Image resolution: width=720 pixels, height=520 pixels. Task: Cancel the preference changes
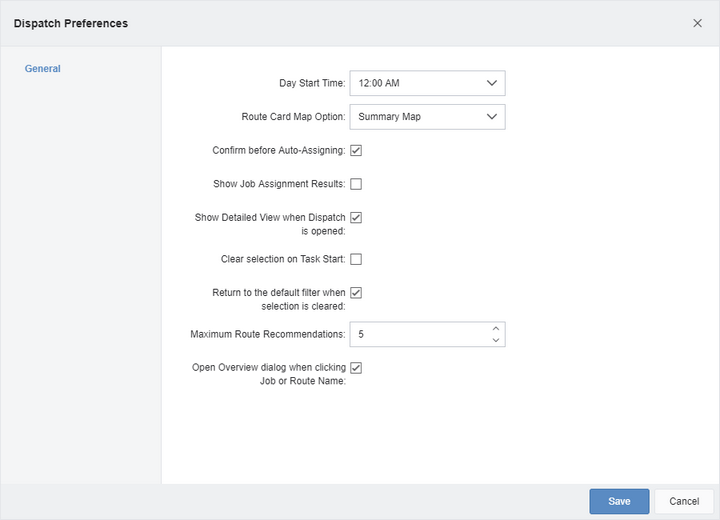(x=684, y=501)
